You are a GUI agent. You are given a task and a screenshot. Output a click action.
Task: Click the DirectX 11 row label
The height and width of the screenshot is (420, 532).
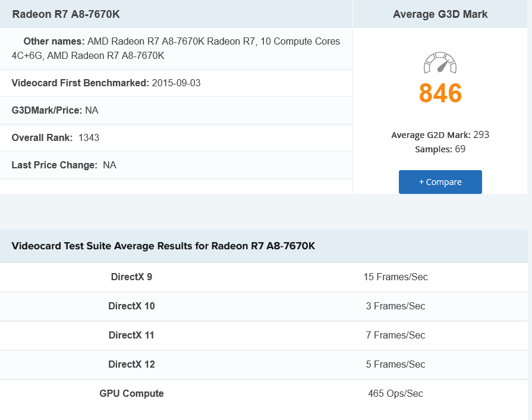click(131, 336)
